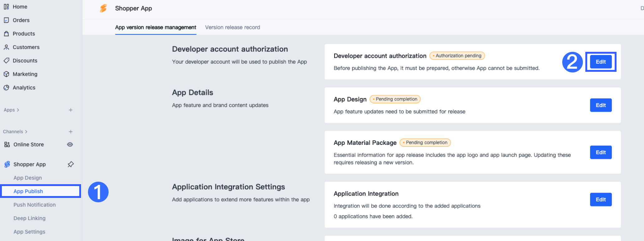Click the Products bag icon
Viewport: 644px width, 241px height.
pyautogui.click(x=6, y=34)
